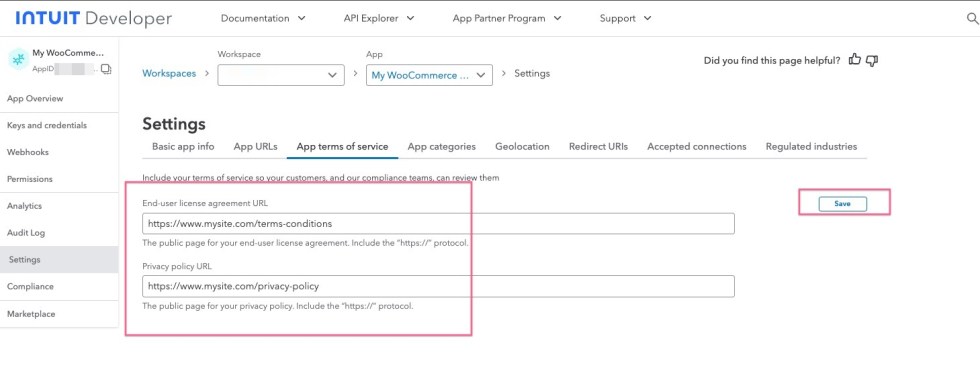Go to Workspaces breadcrumb link
The height and width of the screenshot is (388, 980).
(169, 73)
